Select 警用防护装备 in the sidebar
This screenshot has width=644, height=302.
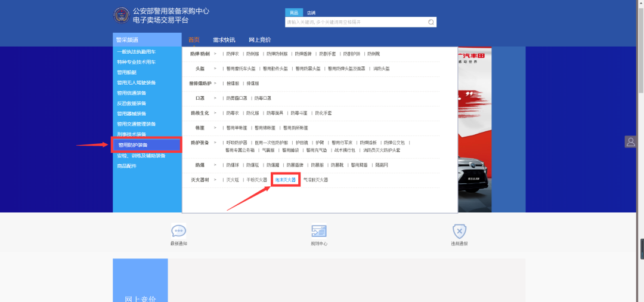[x=146, y=145]
